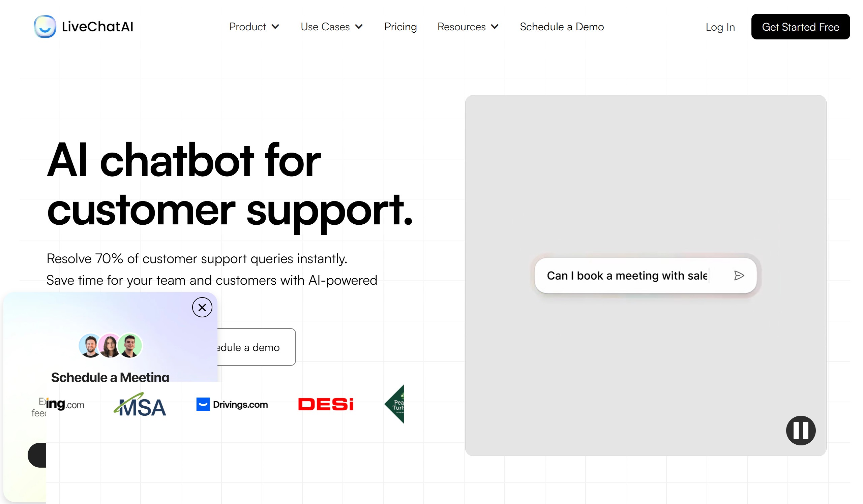Click the Schedule a Meeting heading
The image size is (863, 504).
[110, 377]
